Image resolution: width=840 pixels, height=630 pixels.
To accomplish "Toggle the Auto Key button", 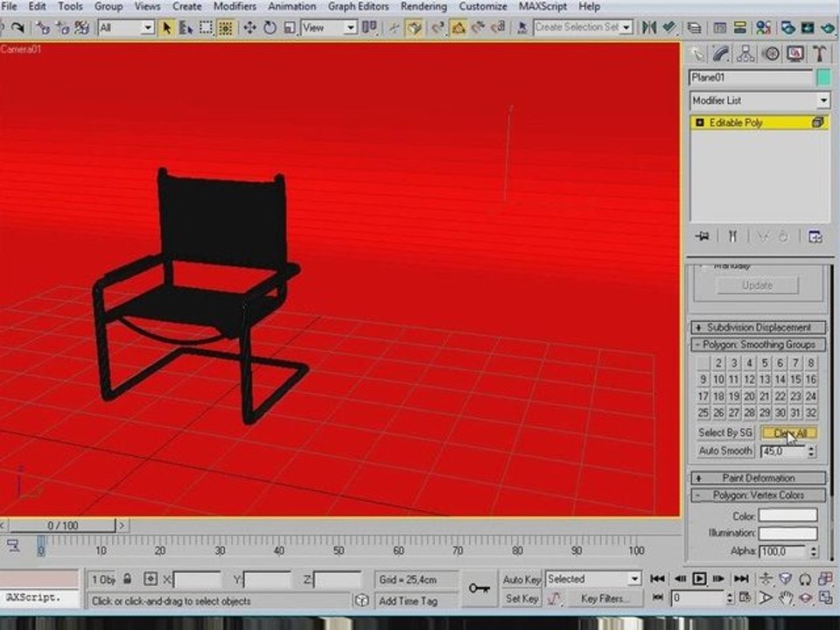I will coord(521,579).
